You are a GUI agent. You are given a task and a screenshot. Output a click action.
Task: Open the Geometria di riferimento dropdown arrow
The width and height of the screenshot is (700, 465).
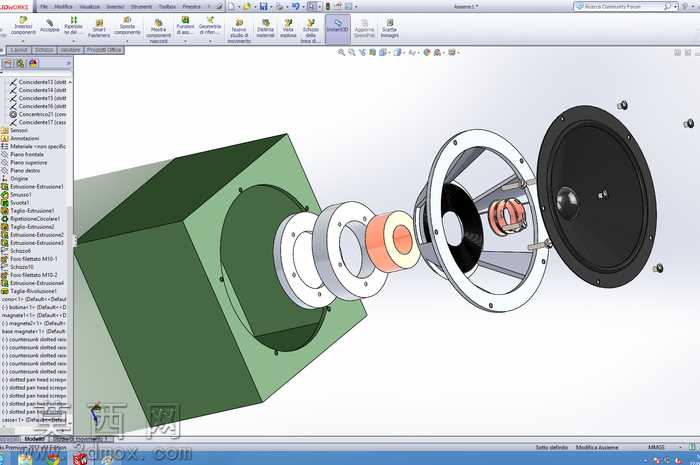click(x=210, y=41)
